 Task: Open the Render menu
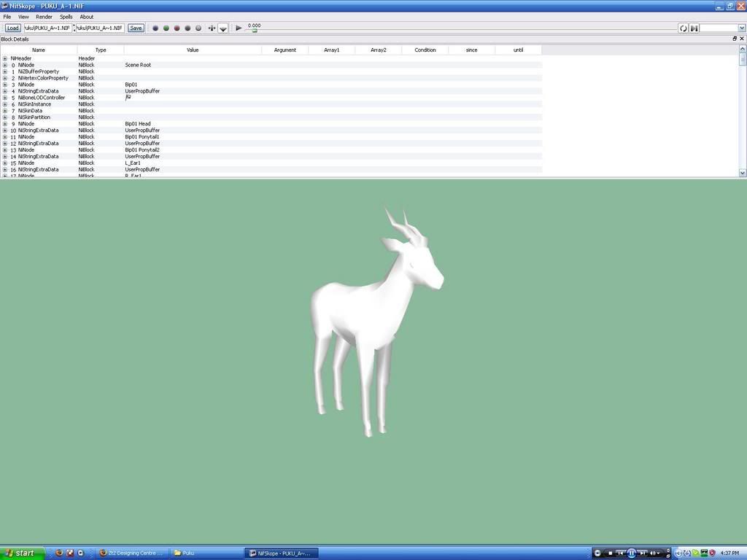[x=44, y=17]
